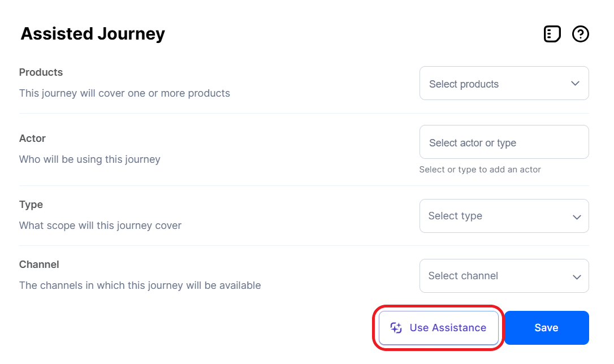Click the bold Type field label
Screen dimensions: 614x364
31,205
